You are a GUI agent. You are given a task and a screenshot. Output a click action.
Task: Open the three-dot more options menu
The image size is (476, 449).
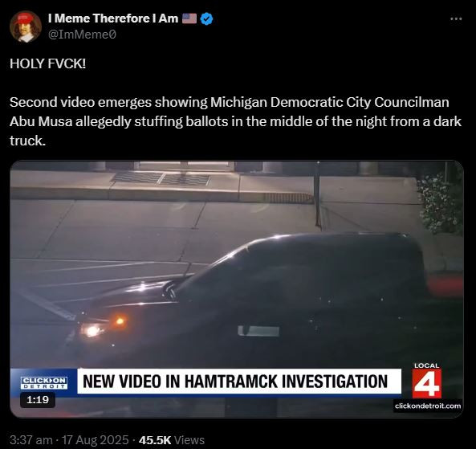point(456,18)
